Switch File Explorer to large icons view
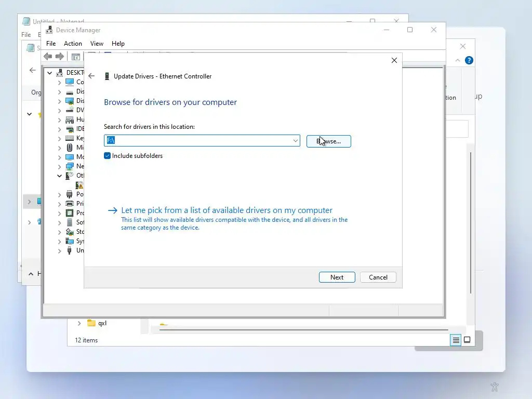 (x=467, y=340)
